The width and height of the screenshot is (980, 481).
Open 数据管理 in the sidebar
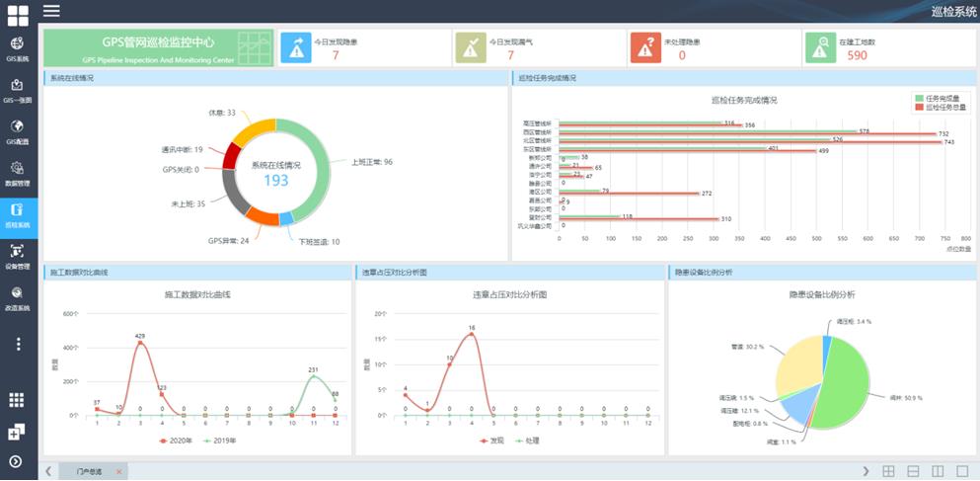18,173
